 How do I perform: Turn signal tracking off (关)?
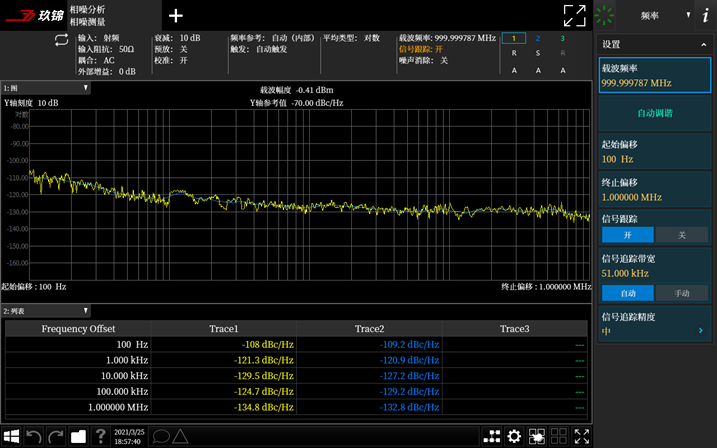tap(682, 235)
